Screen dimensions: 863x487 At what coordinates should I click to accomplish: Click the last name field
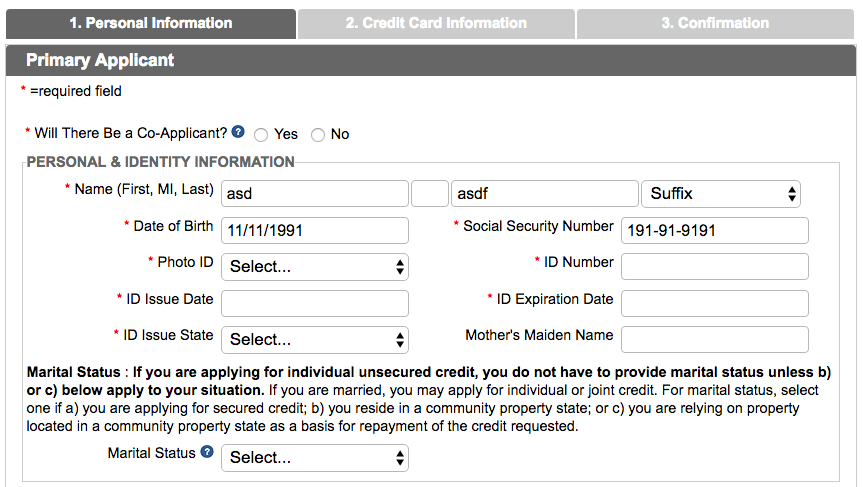tap(545, 194)
